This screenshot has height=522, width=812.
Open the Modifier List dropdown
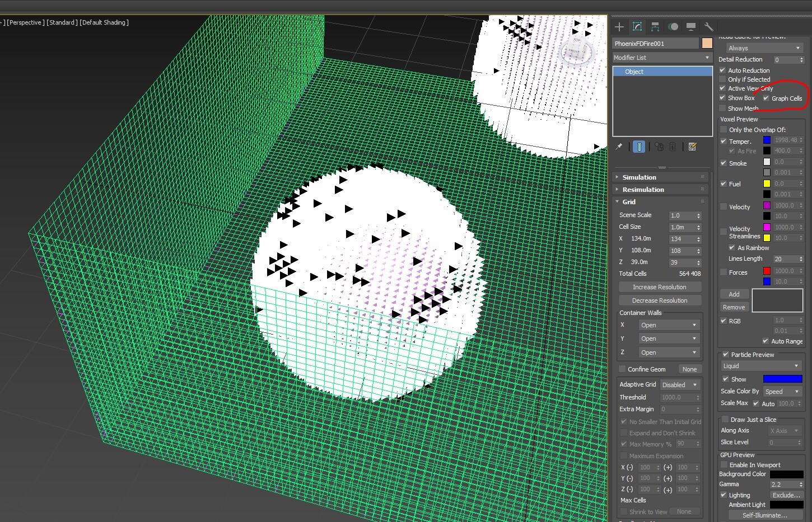[x=662, y=58]
